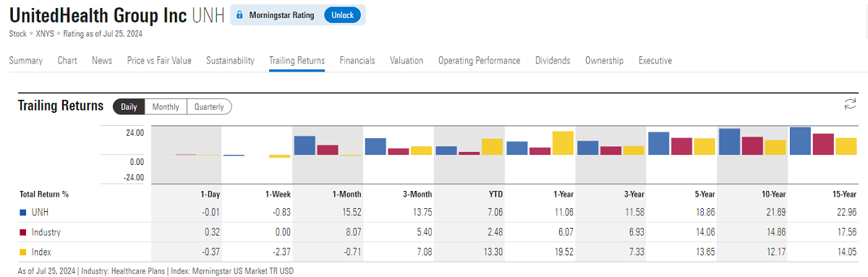Screen dimensions: 868x277
Task: Click the 15-Year UNH blue bar
Action: pyautogui.click(x=800, y=141)
